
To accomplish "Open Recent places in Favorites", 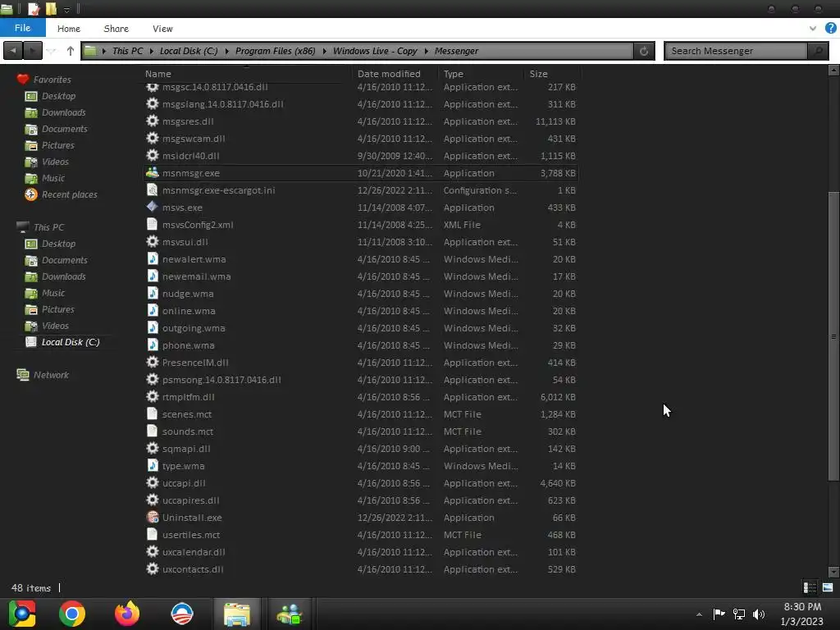I will tap(70, 194).
